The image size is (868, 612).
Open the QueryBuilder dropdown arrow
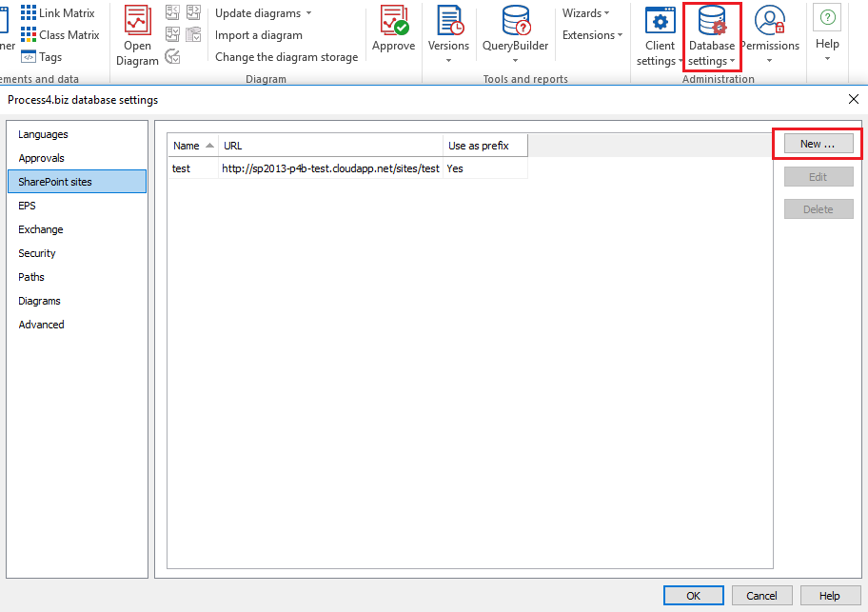click(516, 60)
